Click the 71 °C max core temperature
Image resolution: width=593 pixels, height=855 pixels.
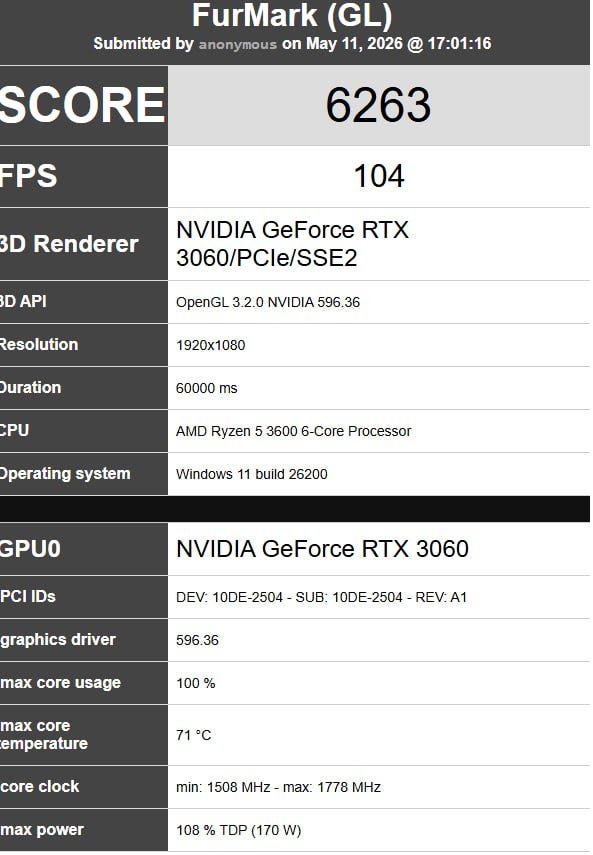point(193,735)
